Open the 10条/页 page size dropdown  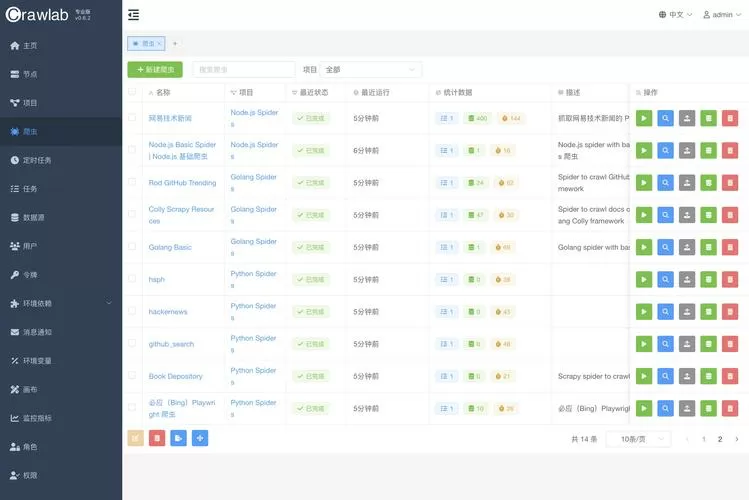(x=638, y=439)
